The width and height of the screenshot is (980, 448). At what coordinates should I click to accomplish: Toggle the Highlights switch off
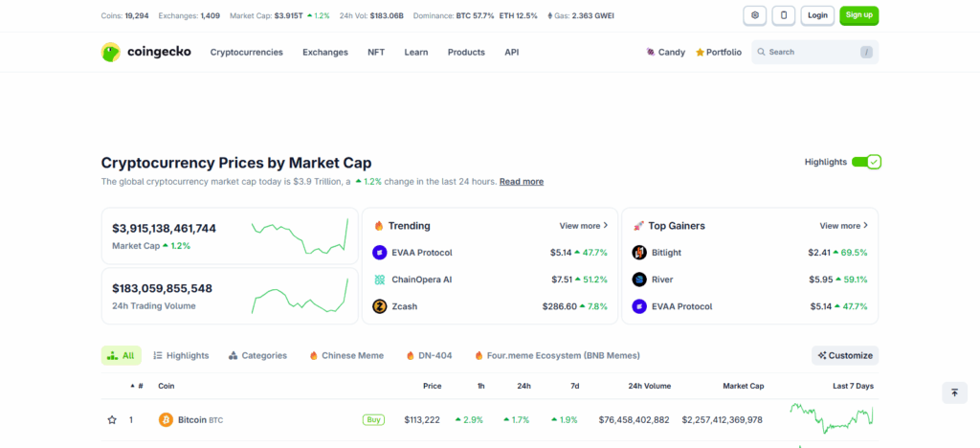click(x=866, y=162)
